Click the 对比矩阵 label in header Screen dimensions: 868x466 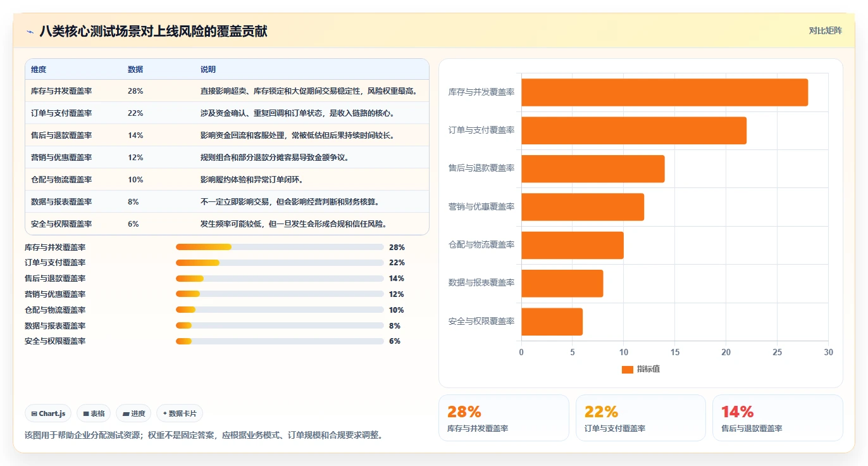[825, 31]
